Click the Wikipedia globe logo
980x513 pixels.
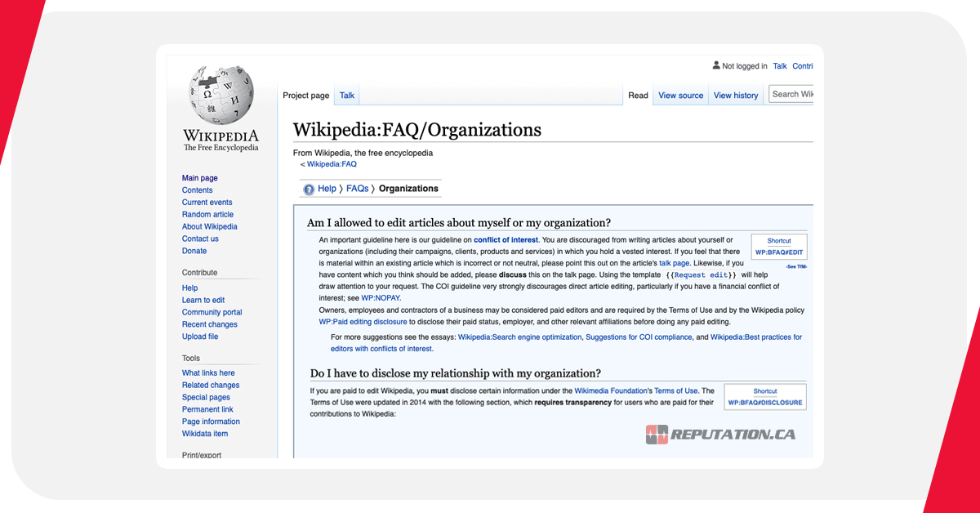pos(220,96)
